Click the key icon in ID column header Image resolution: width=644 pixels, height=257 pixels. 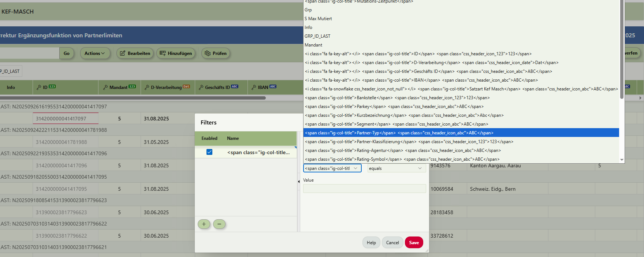coord(39,87)
